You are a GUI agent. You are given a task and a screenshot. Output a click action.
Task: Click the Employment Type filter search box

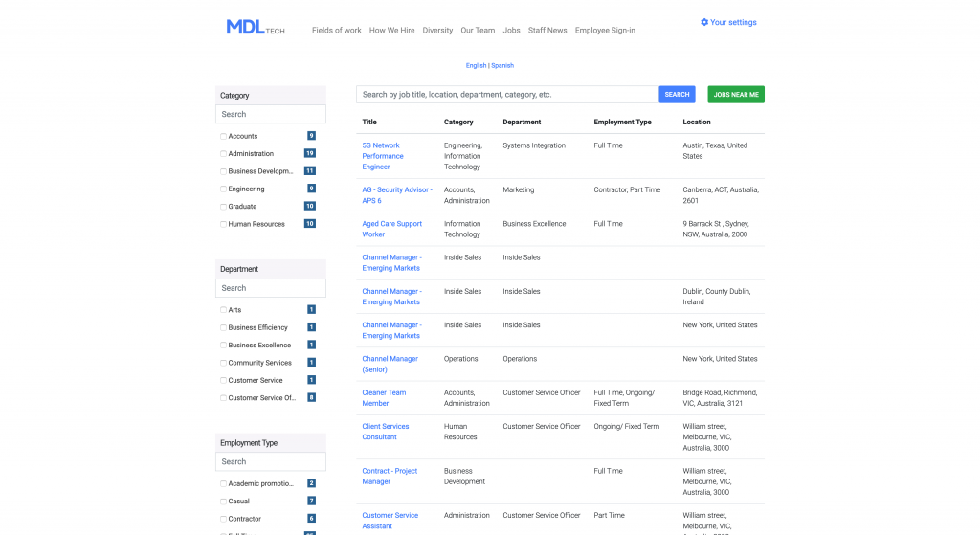click(271, 462)
